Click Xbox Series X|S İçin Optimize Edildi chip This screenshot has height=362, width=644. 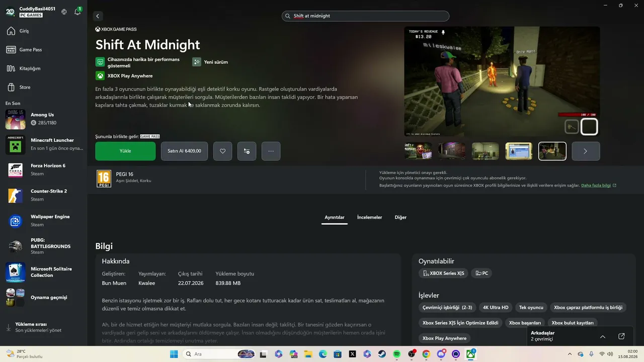click(460, 323)
